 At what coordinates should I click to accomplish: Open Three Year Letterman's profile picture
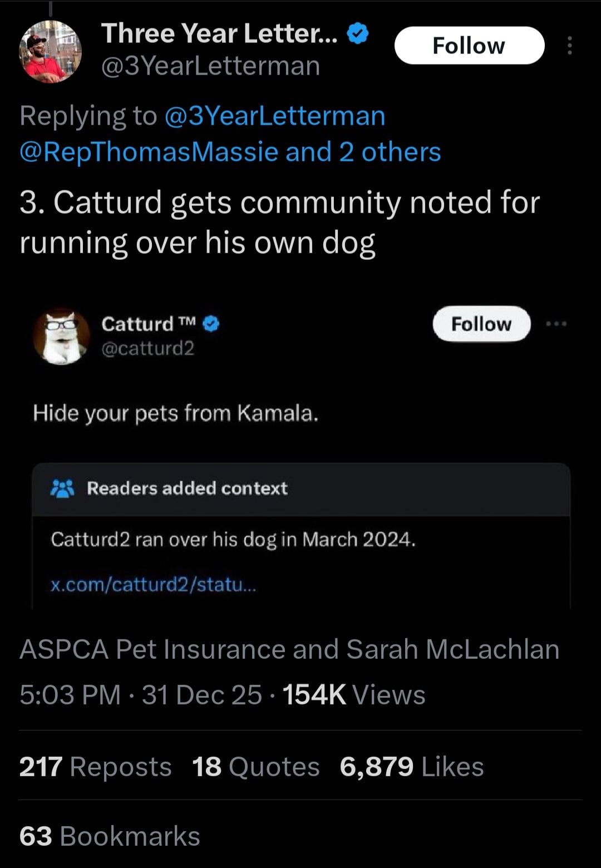coord(51,52)
